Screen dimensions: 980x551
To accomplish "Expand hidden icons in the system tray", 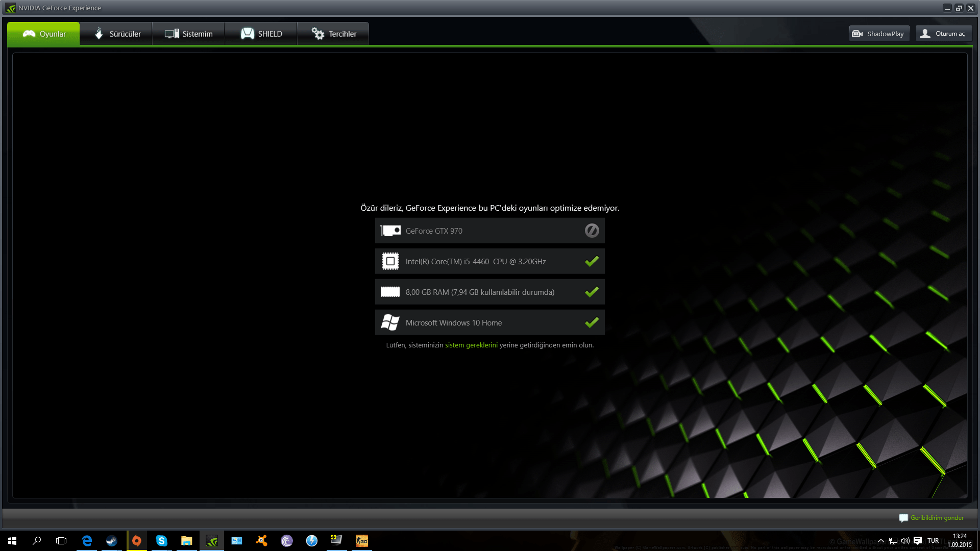I will point(881,541).
